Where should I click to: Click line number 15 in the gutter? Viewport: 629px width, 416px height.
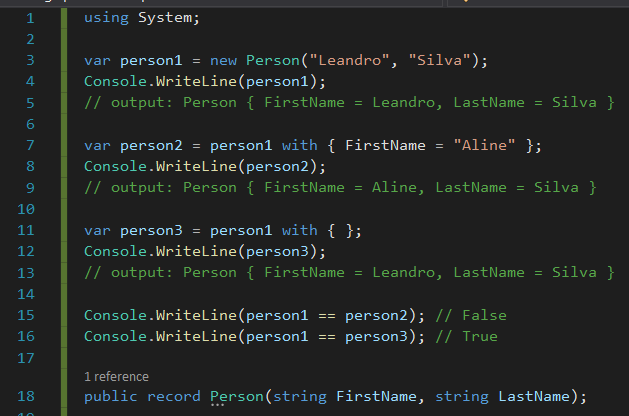[x=27, y=315]
